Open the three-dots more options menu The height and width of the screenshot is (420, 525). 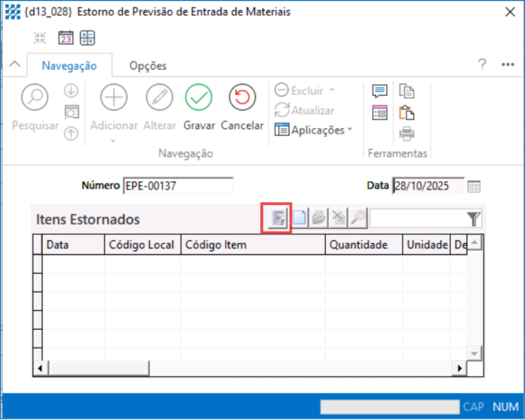508,65
